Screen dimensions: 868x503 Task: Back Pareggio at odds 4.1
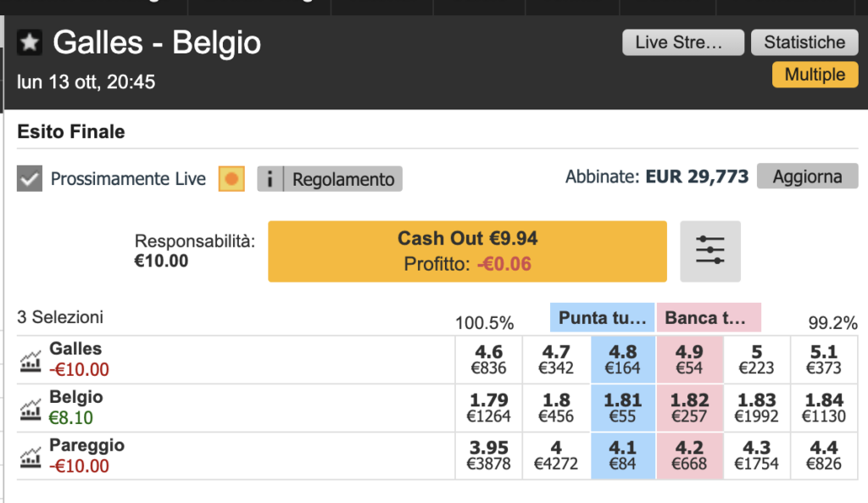point(623,456)
